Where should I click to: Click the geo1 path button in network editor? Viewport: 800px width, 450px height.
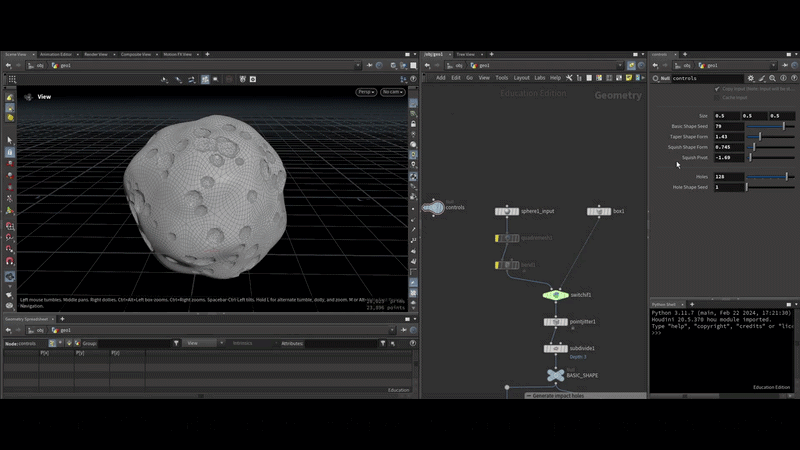480,65
